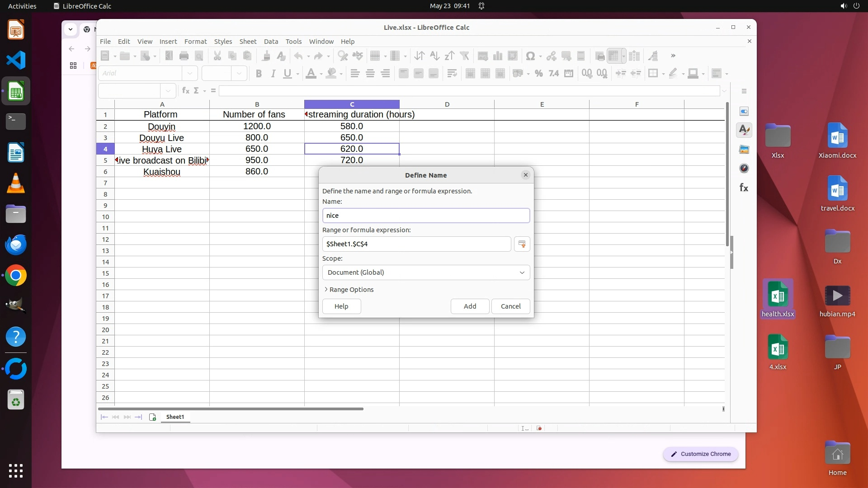Click the Insert Chart toolbar icon

pyautogui.click(x=498, y=56)
